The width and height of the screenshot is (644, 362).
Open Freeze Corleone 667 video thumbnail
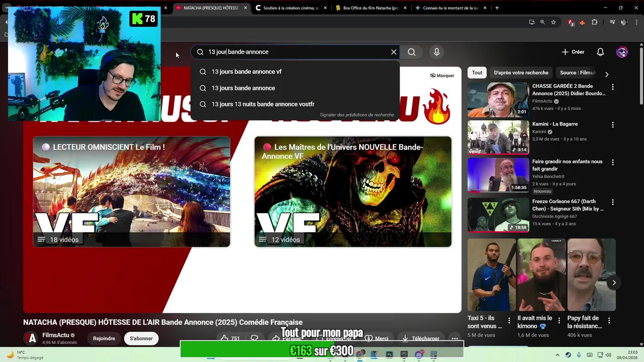(x=498, y=215)
